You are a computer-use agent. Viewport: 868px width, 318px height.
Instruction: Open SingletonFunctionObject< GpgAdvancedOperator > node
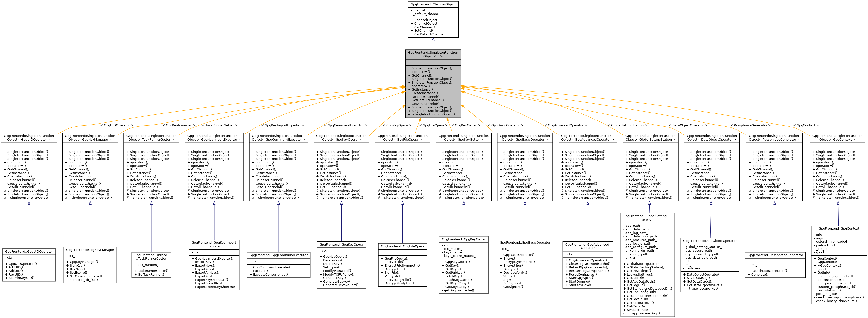[588, 167]
